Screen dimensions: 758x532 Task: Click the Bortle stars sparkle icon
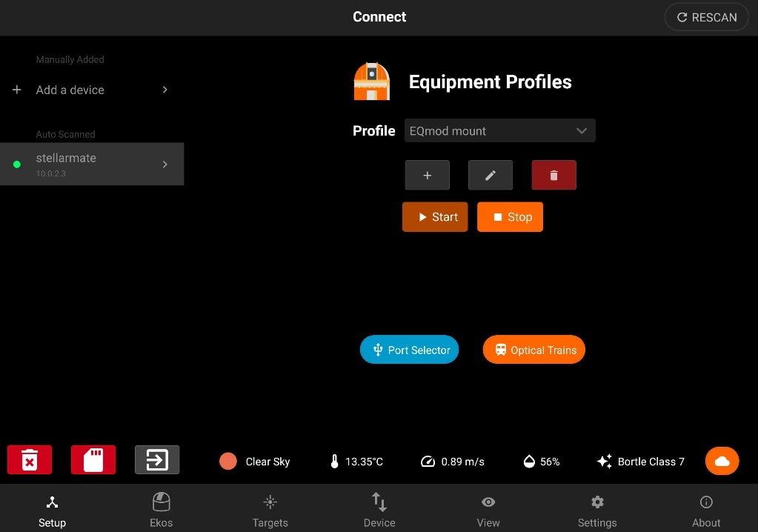coord(605,461)
